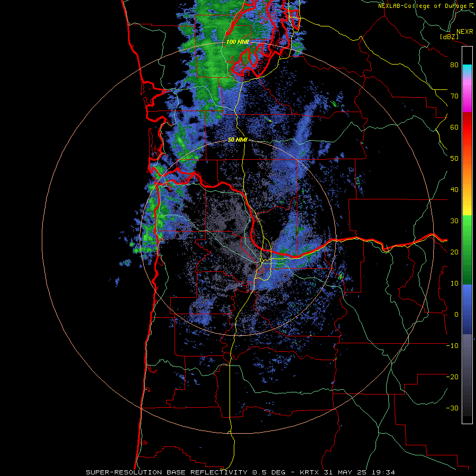Viewport: 476px width, 476px height.
Task: Click the "50 NMI" range ring label
Action: tap(237, 140)
